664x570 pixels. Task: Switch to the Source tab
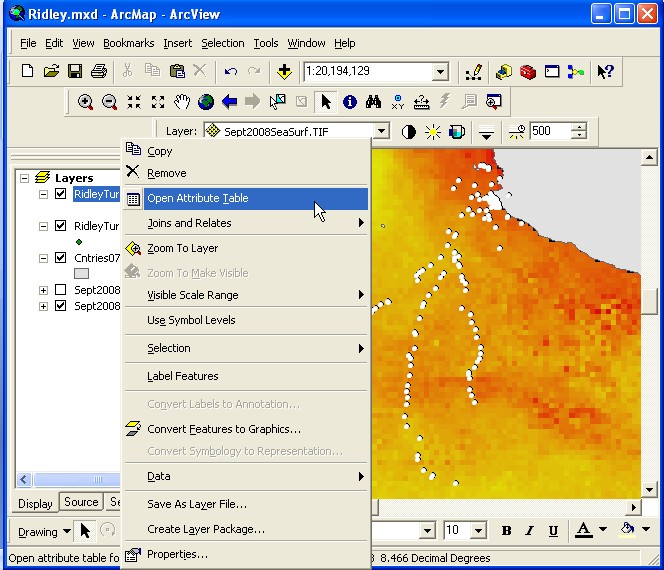pyautogui.click(x=81, y=502)
